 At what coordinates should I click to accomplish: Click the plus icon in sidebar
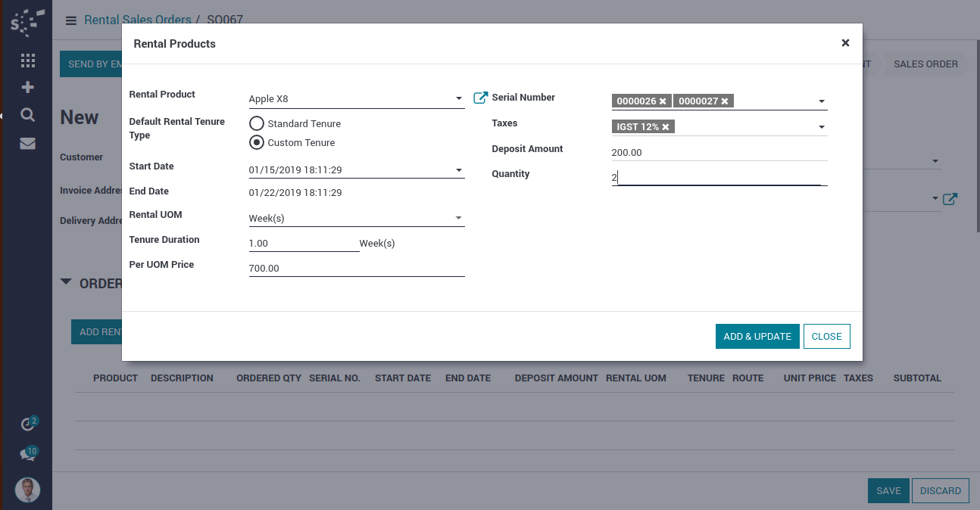coord(28,87)
